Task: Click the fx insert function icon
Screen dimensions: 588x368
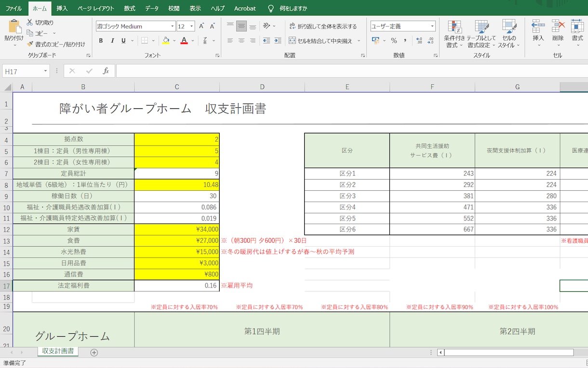Action: pyautogui.click(x=106, y=71)
